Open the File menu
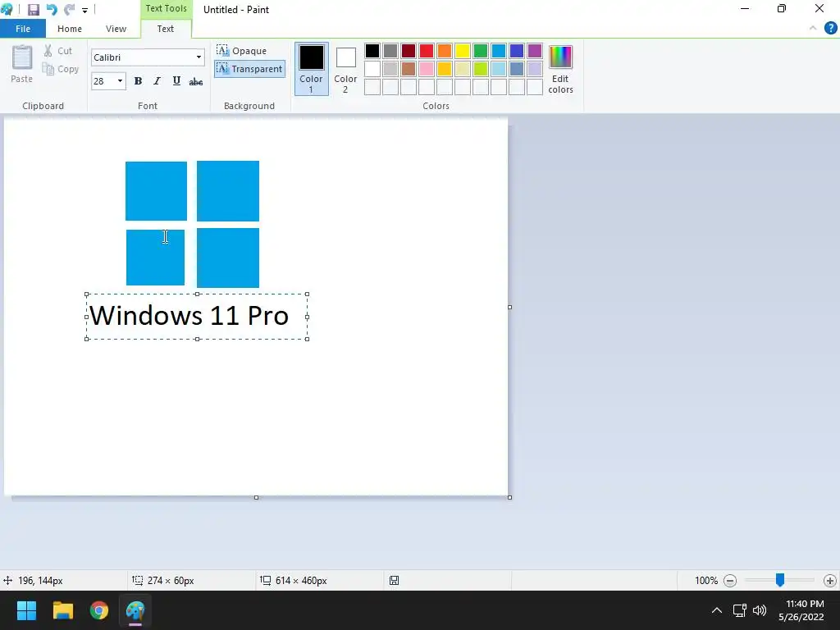 tap(22, 29)
